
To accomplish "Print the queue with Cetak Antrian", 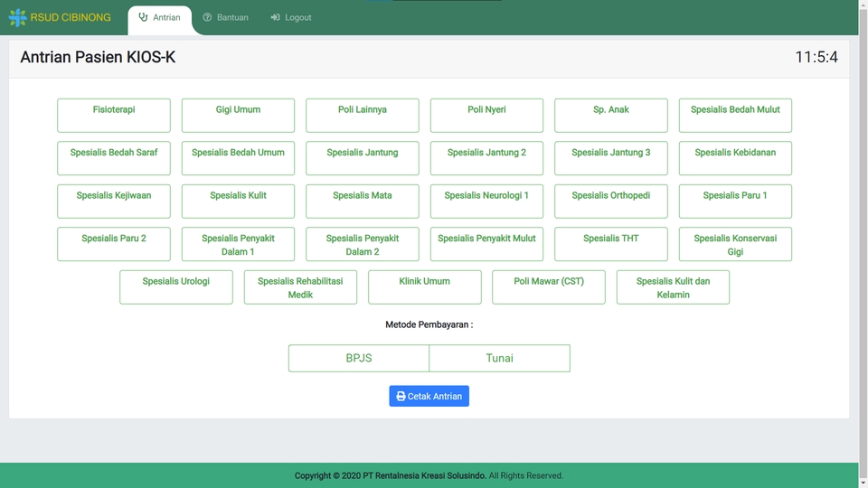I will tap(429, 396).
